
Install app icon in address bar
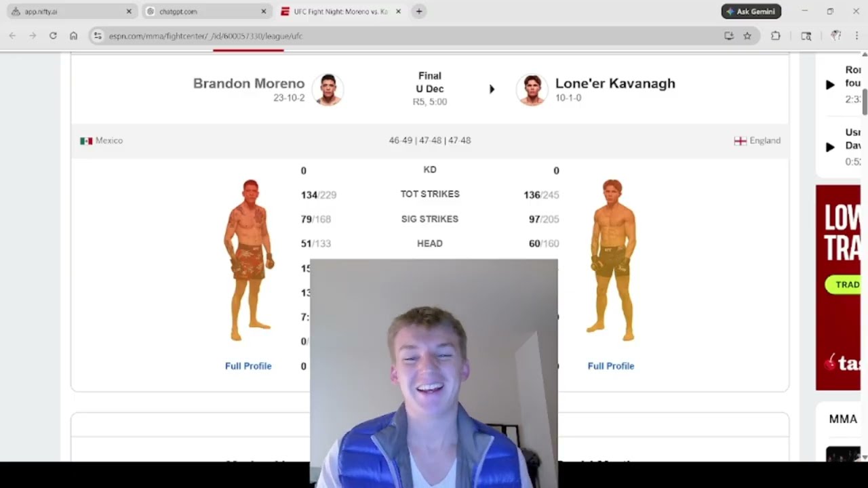coord(729,36)
